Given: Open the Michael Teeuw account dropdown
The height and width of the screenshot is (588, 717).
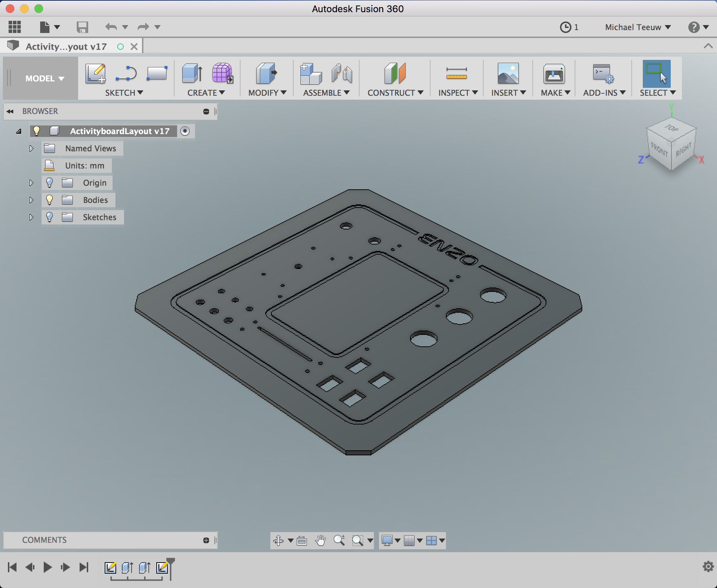Looking at the screenshot, I should [x=637, y=27].
